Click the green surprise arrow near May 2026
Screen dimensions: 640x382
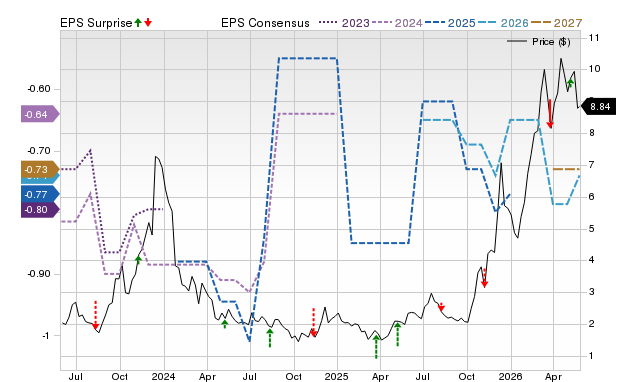[x=571, y=83]
